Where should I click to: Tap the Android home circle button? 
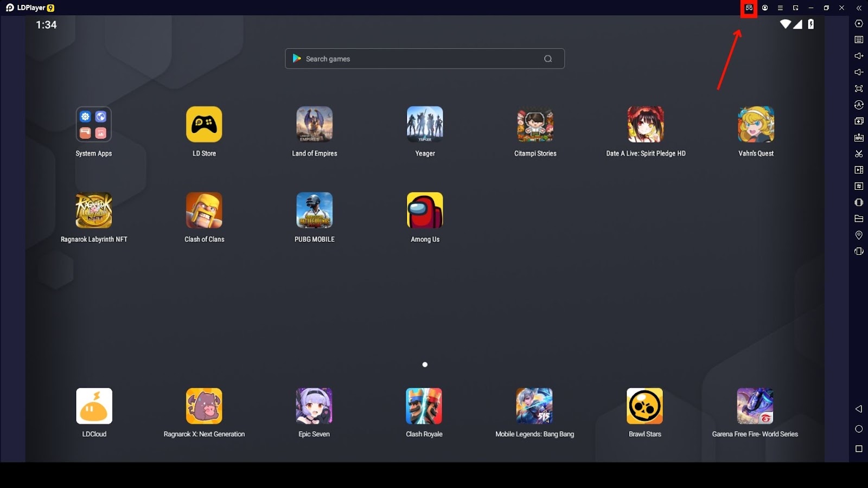click(x=859, y=429)
